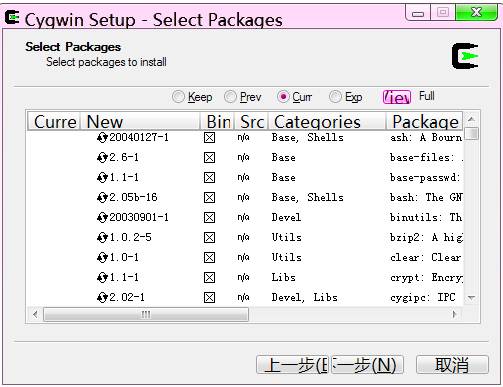The width and height of the screenshot is (503, 387).
Task: Click the list scroll down arrow
Action: (x=471, y=298)
